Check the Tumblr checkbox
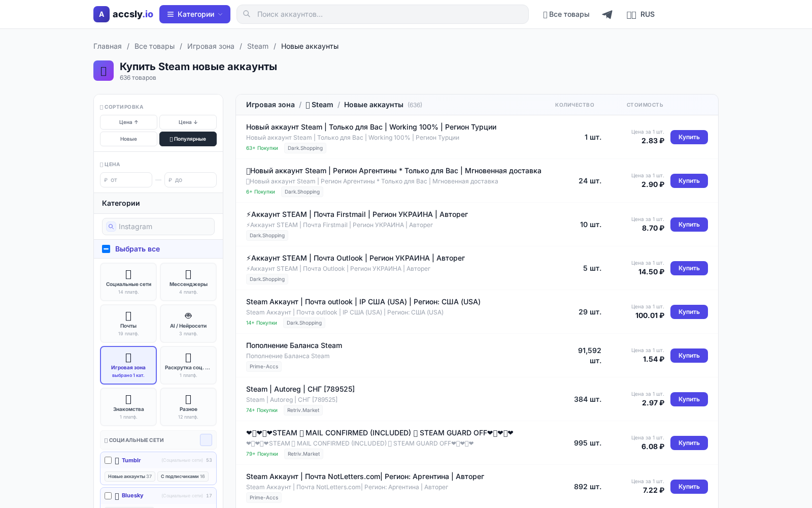This screenshot has width=812, height=508. pyautogui.click(x=108, y=460)
